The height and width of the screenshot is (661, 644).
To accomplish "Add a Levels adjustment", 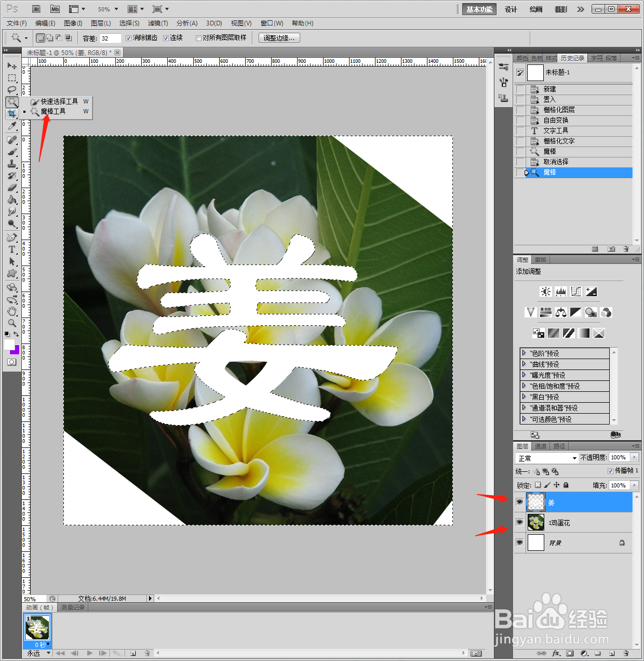I will 561,292.
